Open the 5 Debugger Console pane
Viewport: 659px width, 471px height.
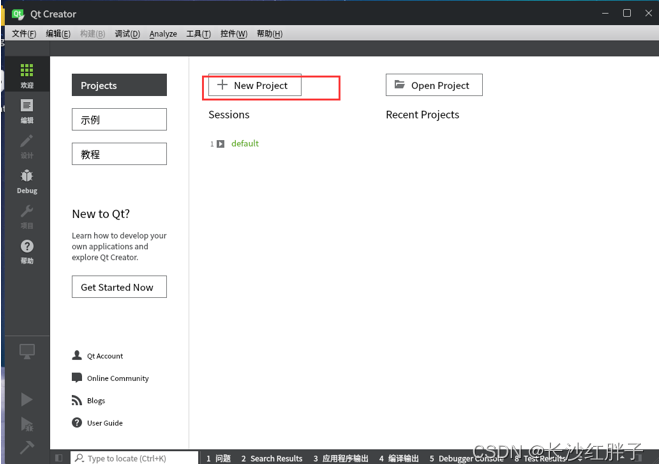pos(466,458)
